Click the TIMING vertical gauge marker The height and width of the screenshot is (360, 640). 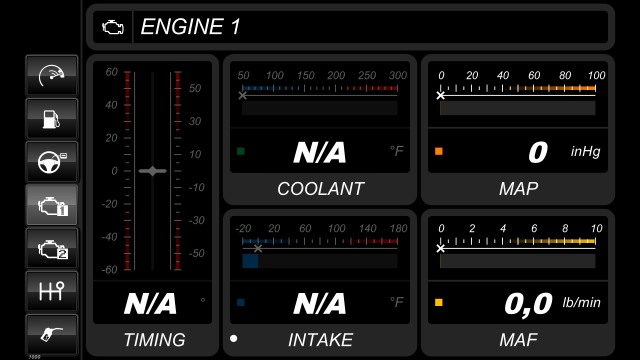pyautogui.click(x=153, y=171)
